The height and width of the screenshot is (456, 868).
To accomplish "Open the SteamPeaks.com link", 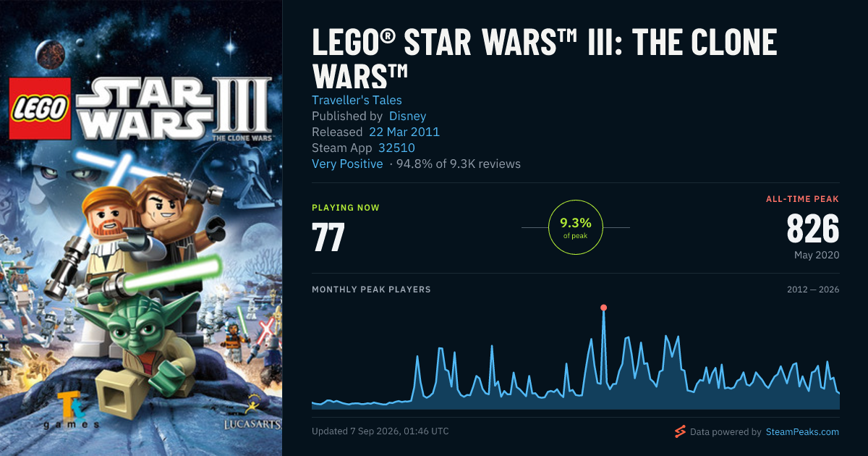I will pyautogui.click(x=801, y=432).
